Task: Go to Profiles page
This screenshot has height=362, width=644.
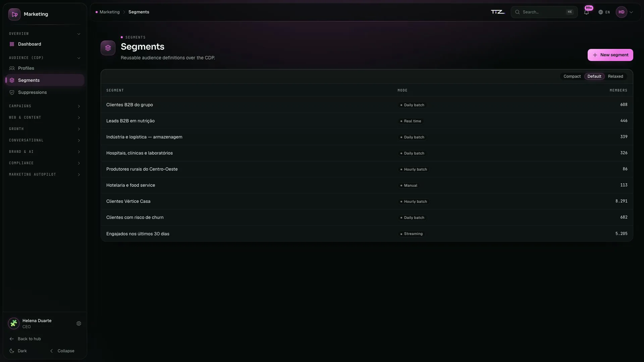Action: click(45, 68)
